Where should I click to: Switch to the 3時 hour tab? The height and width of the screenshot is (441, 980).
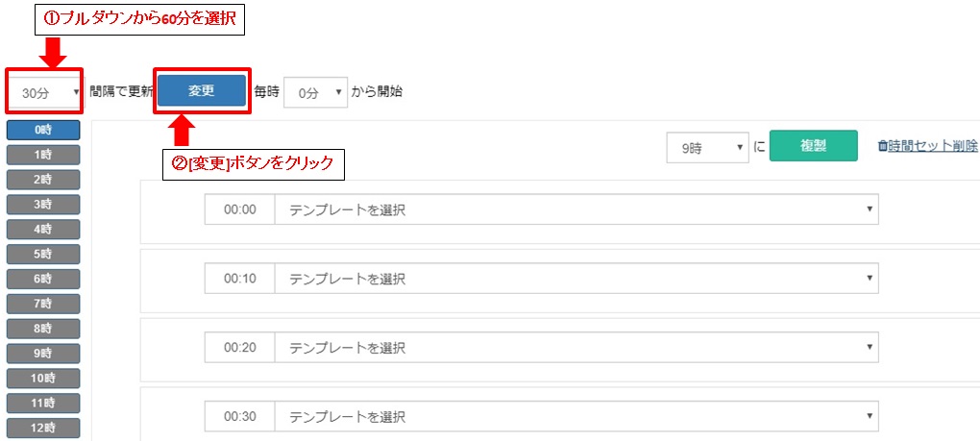tap(43, 205)
